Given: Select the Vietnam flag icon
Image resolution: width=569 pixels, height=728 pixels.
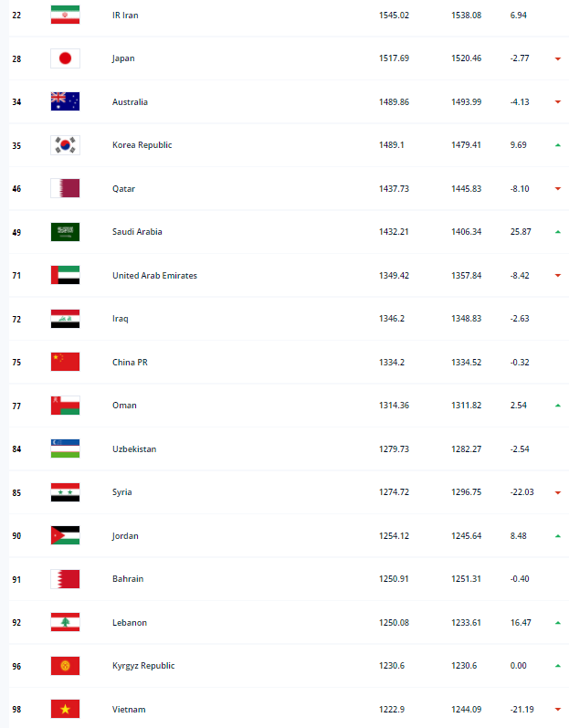Looking at the screenshot, I should 65,710.
